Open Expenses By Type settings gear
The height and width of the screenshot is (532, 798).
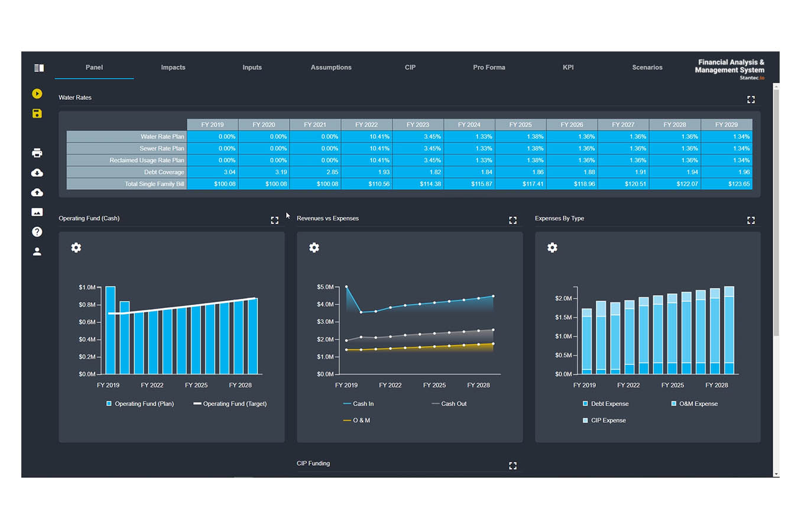point(552,248)
